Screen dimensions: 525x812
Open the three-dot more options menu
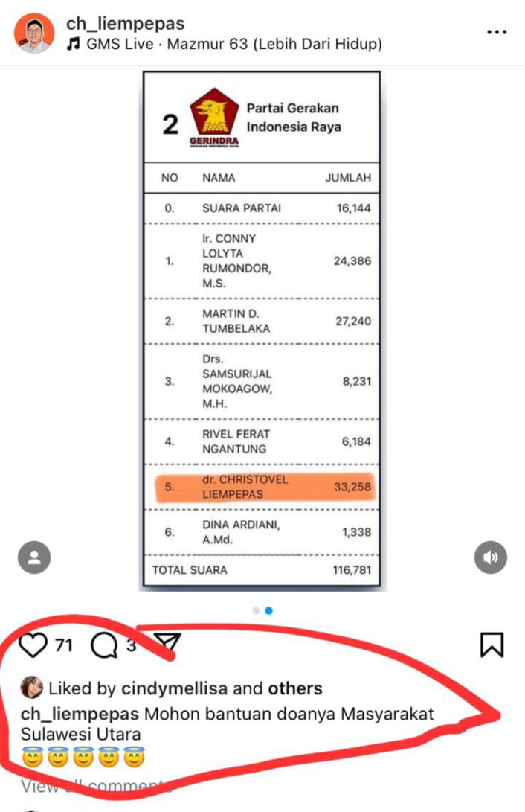[x=497, y=32]
